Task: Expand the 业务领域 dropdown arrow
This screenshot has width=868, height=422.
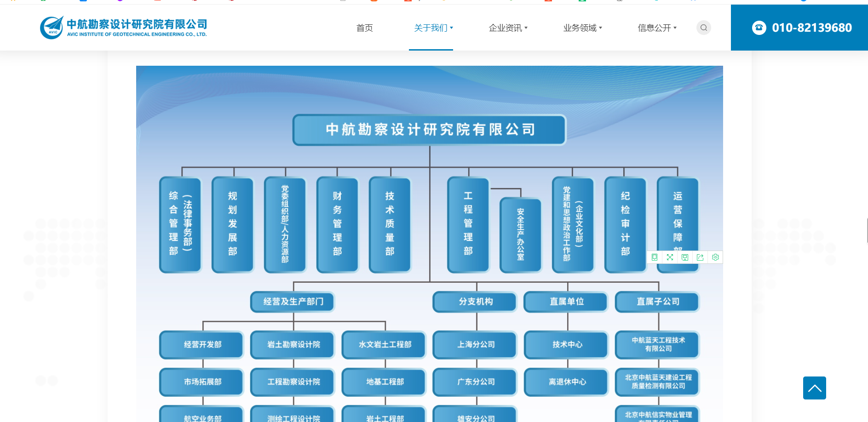Action: (600, 28)
